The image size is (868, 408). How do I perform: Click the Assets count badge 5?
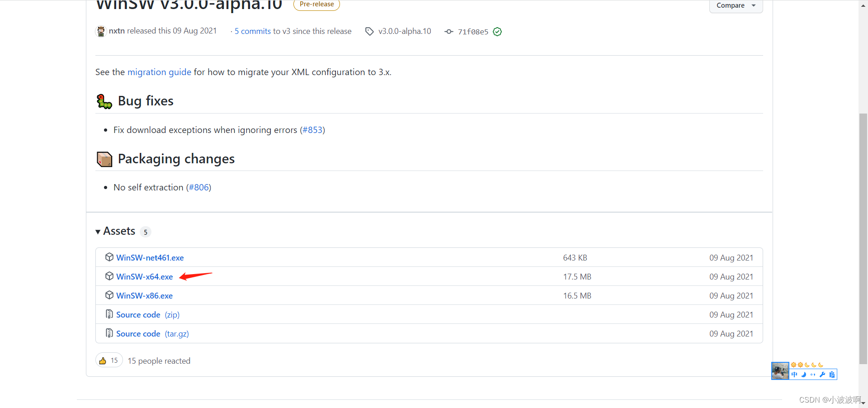coord(146,232)
